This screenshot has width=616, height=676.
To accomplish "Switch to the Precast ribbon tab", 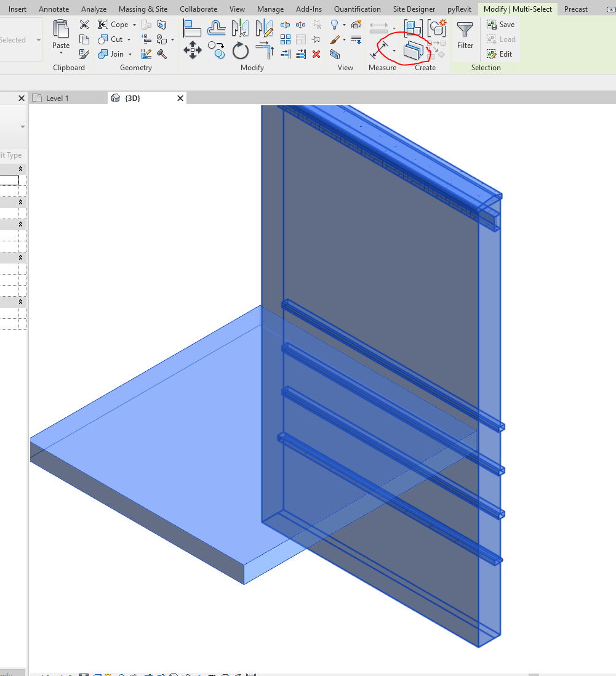I will click(x=575, y=9).
